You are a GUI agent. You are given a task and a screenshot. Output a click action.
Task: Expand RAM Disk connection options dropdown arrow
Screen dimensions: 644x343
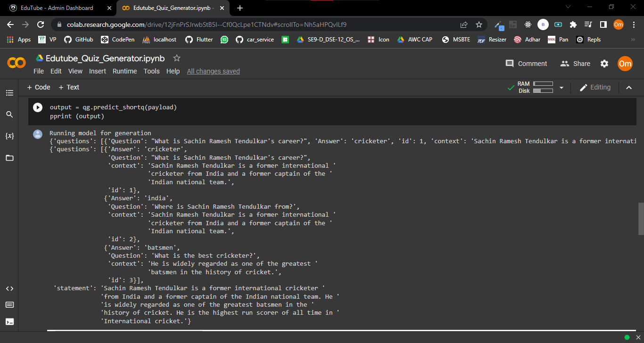point(561,88)
